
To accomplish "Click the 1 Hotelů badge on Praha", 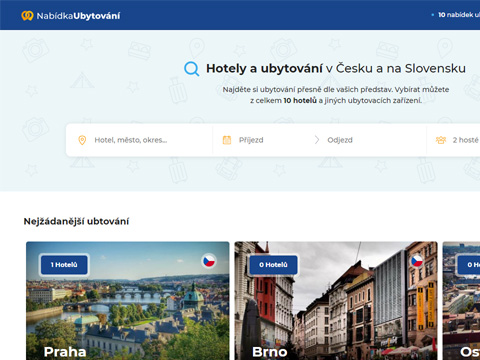I will click(64, 265).
